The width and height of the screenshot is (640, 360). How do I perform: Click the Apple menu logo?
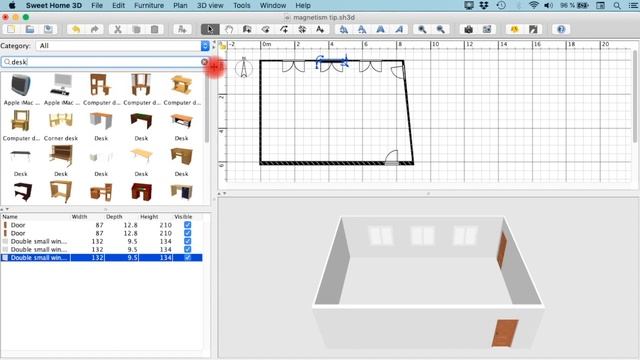pyautogui.click(x=12, y=5)
